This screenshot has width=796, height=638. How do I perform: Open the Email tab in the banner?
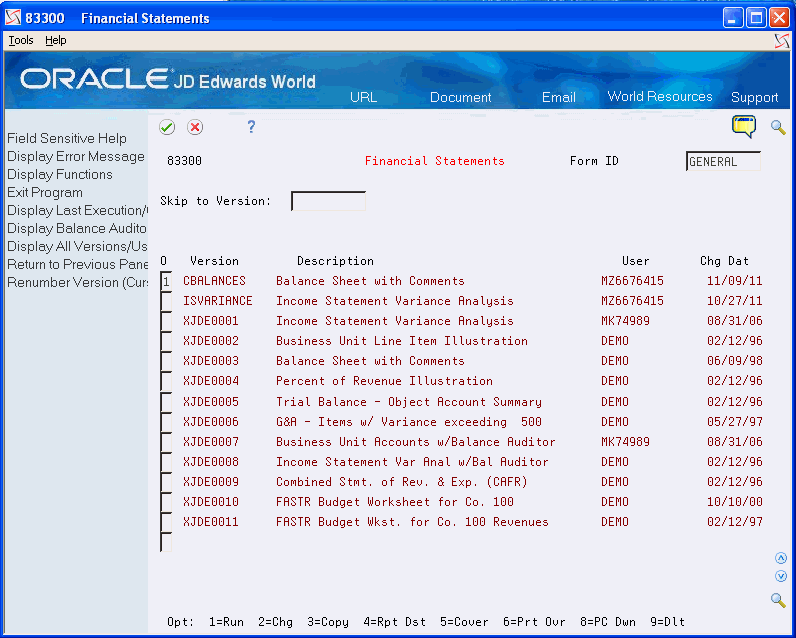558,97
